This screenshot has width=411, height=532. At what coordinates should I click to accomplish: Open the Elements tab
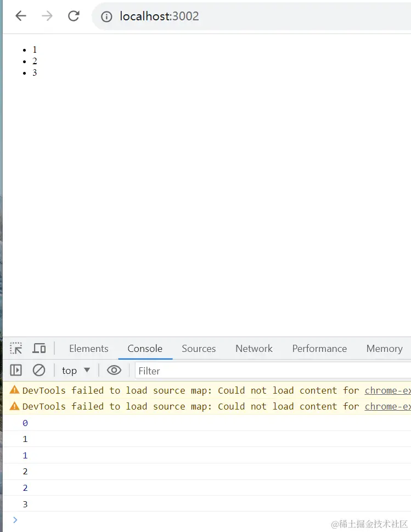tap(89, 349)
